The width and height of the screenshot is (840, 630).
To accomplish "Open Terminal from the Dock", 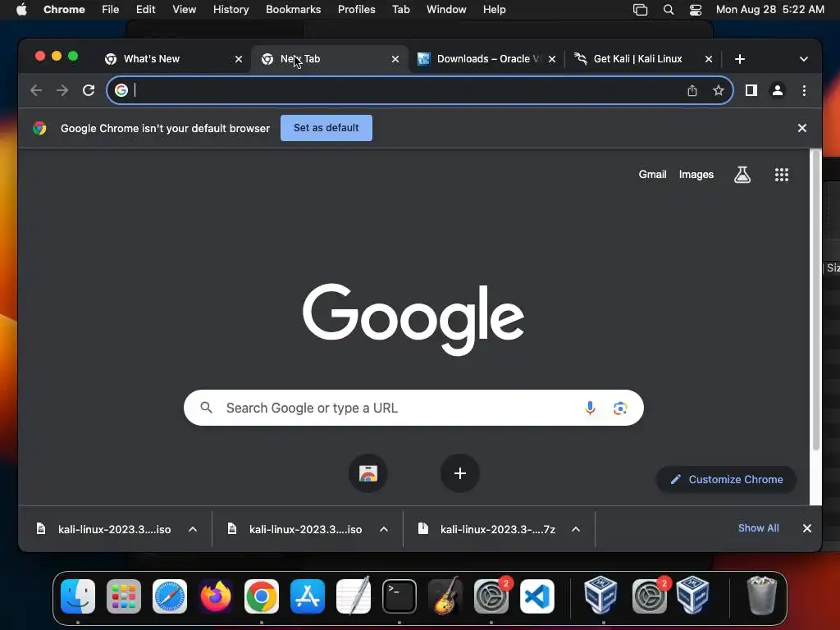I will point(399,596).
